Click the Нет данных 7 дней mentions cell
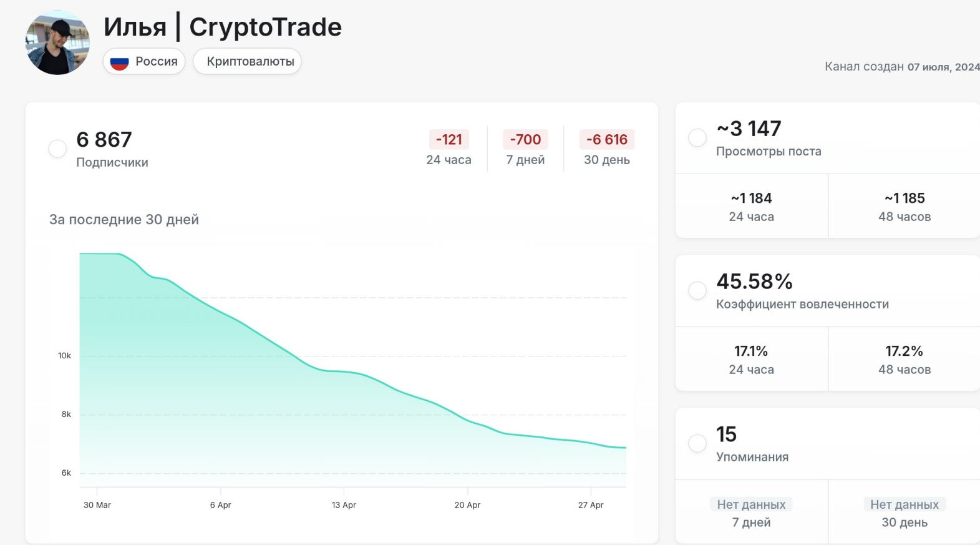Image resolution: width=980 pixels, height=545 pixels. click(x=751, y=513)
